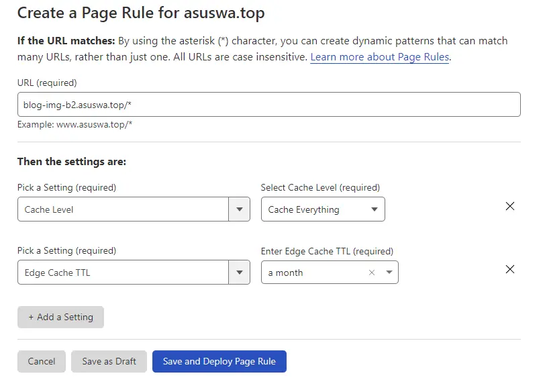Click the Edge Cache TTL text in picker
This screenshot has height=392, width=547.
[57, 273]
